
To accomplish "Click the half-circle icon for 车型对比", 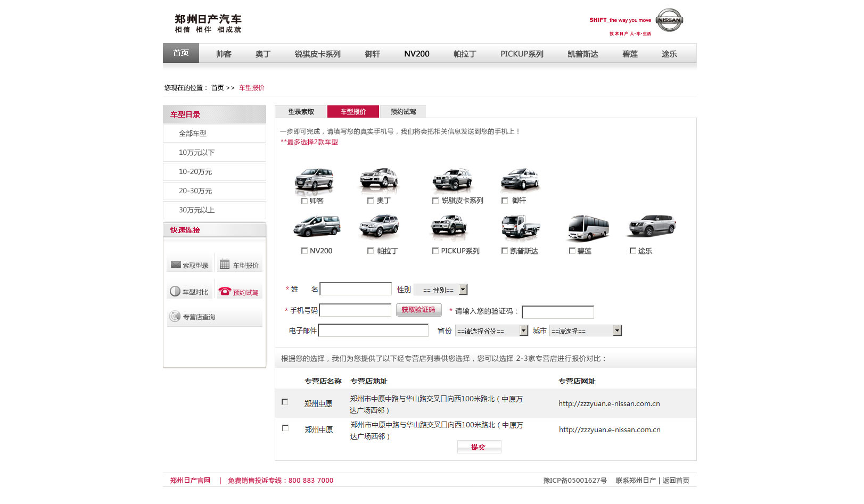I will click(175, 291).
